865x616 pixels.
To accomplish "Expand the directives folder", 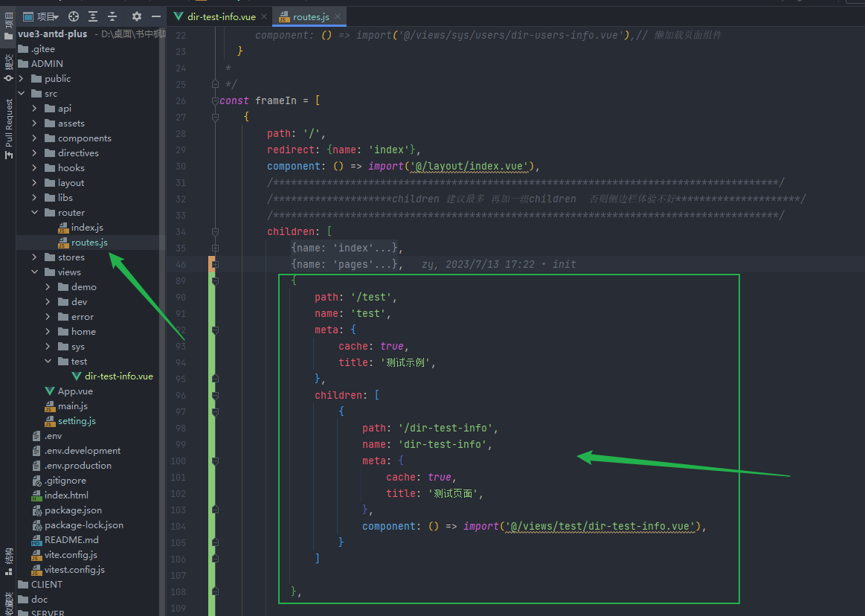I will tap(35, 153).
